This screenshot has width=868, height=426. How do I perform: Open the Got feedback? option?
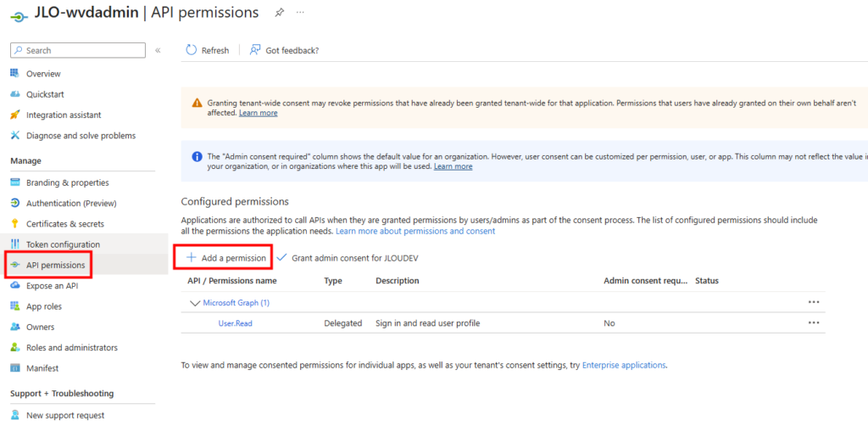coord(284,50)
